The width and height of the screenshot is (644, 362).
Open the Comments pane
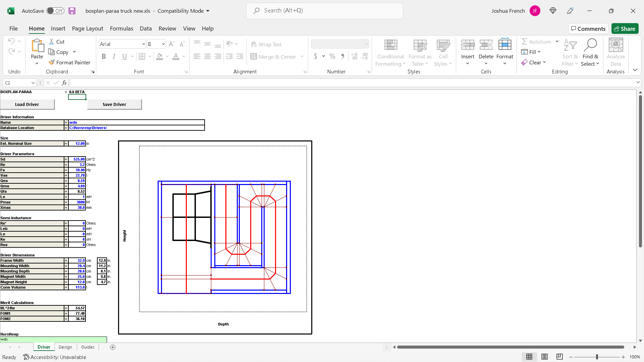[588, 28]
